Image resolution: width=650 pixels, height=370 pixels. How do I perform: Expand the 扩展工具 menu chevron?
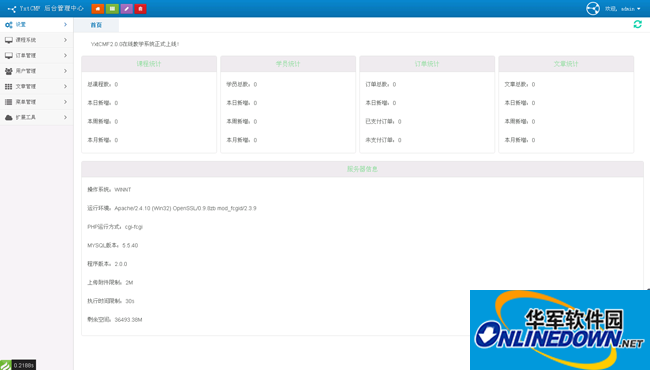[65, 118]
